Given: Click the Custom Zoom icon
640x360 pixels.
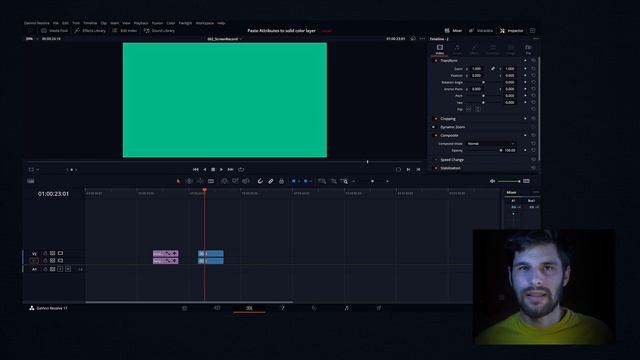Looking at the screenshot, I should coord(344,181).
